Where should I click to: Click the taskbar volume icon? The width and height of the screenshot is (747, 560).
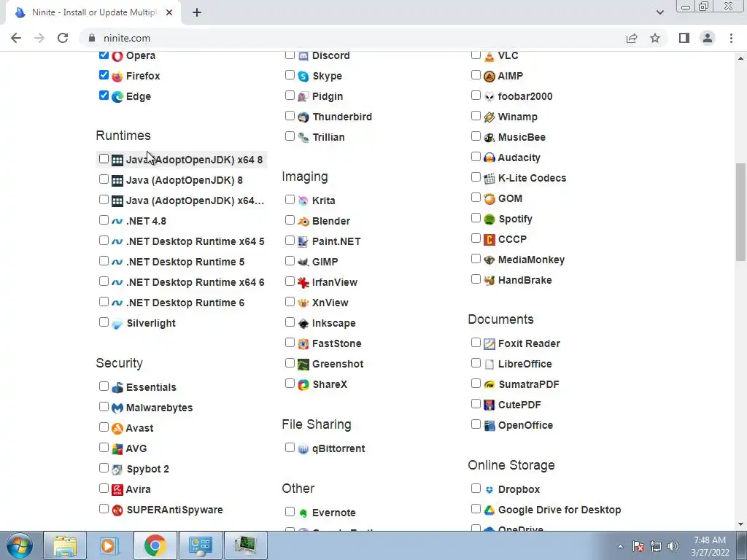pyautogui.click(x=673, y=546)
